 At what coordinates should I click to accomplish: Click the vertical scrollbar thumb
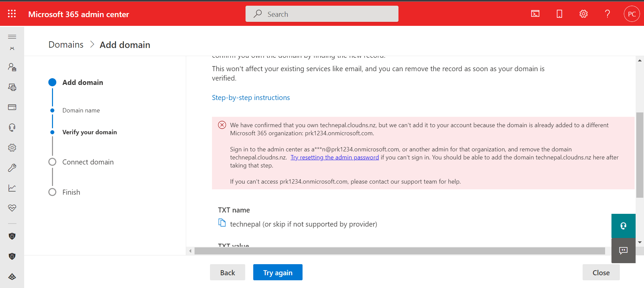pyautogui.click(x=640, y=155)
